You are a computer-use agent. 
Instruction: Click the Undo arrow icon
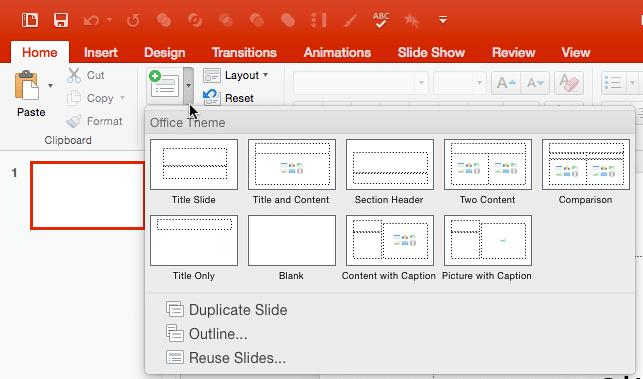pos(91,20)
